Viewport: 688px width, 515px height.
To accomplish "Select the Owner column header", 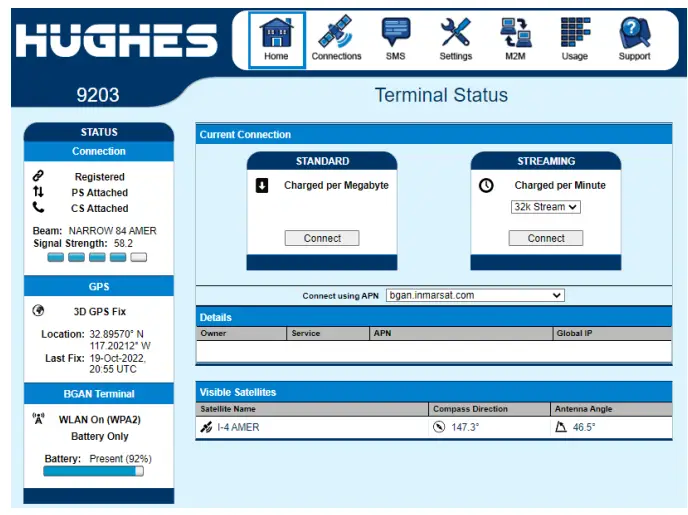I will tap(241, 333).
